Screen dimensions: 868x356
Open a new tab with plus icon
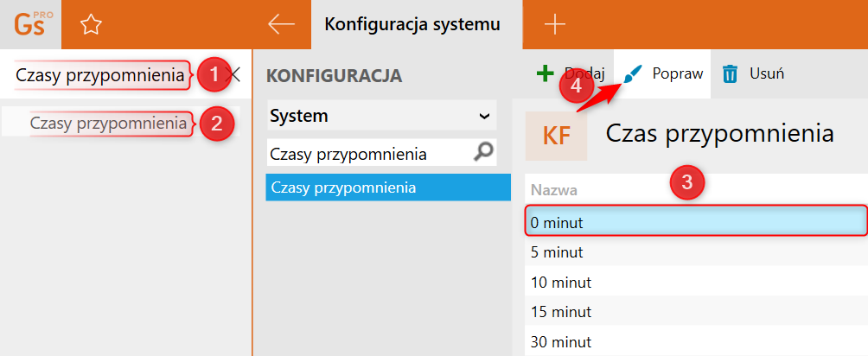click(x=554, y=25)
